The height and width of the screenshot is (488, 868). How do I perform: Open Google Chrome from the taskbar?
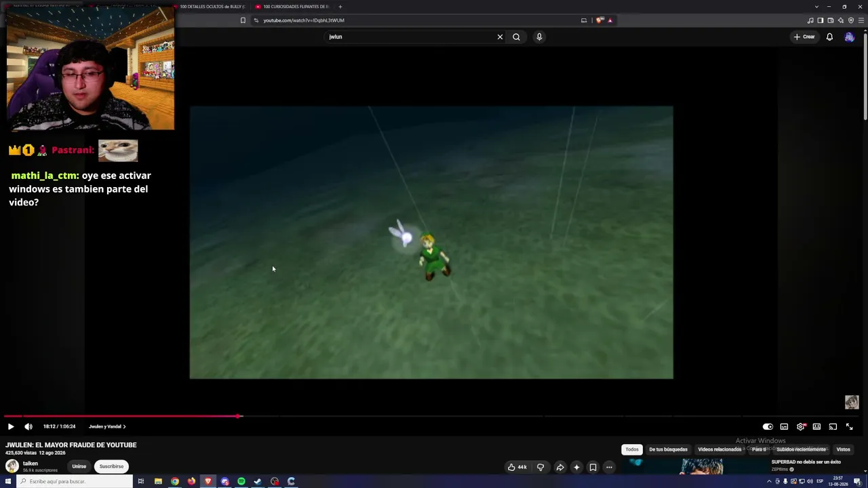pos(175,481)
